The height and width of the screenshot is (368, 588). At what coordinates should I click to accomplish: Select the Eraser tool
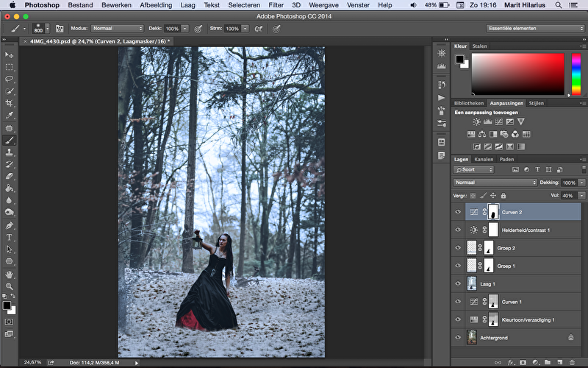[x=9, y=176]
